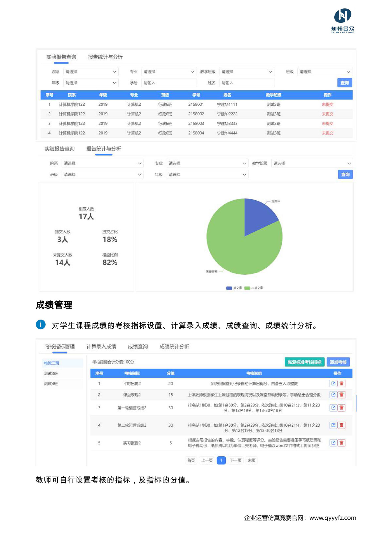Select 测试3班 in the class list
Image resolution: width=392 pixels, height=555 pixels.
(x=51, y=373)
